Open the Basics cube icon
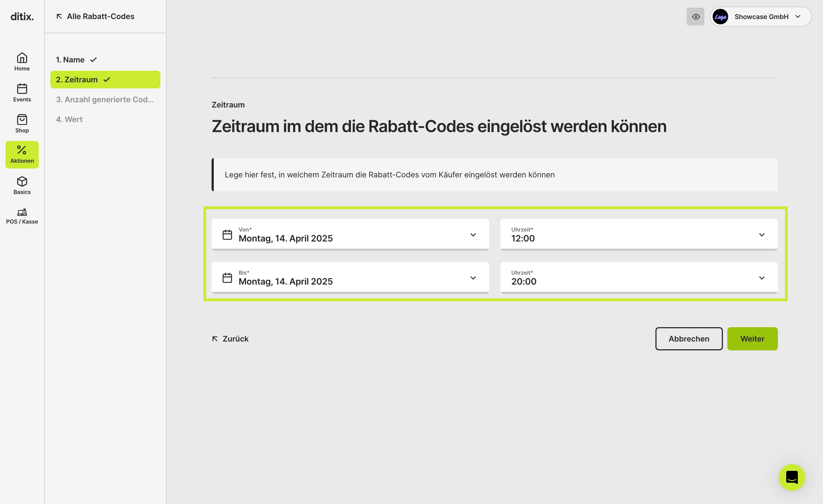The height and width of the screenshot is (504, 823). coord(22,181)
